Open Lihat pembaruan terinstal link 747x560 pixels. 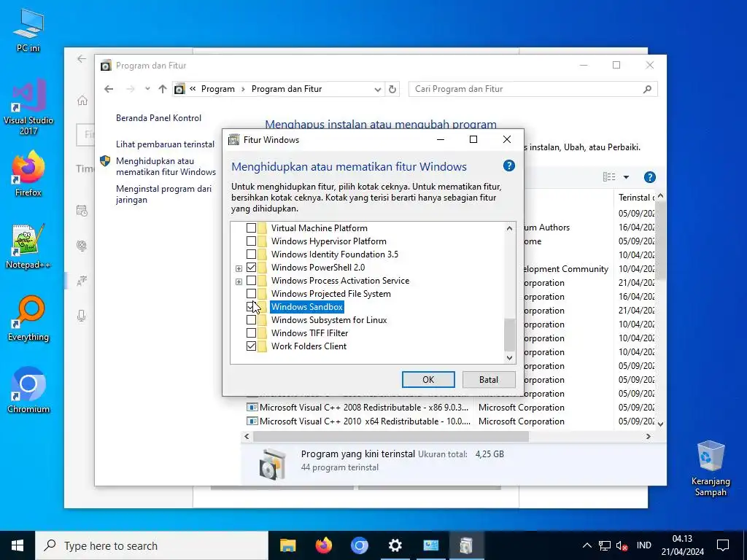(x=166, y=144)
